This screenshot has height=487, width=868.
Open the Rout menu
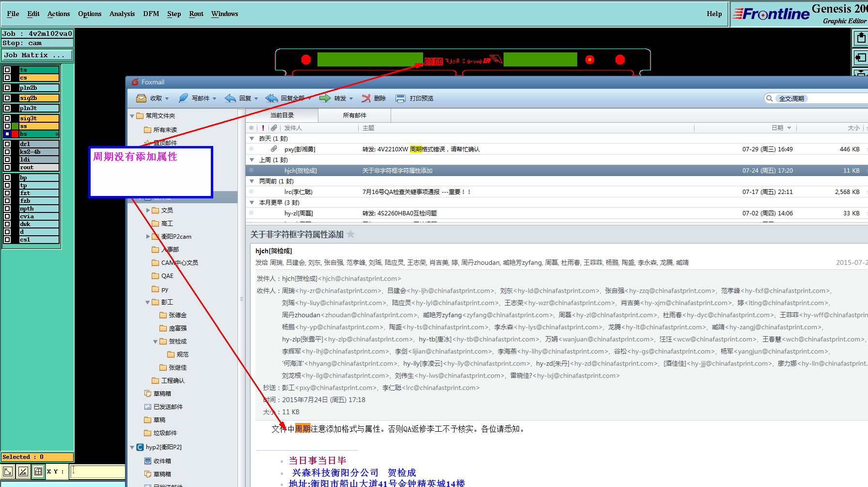tap(196, 14)
